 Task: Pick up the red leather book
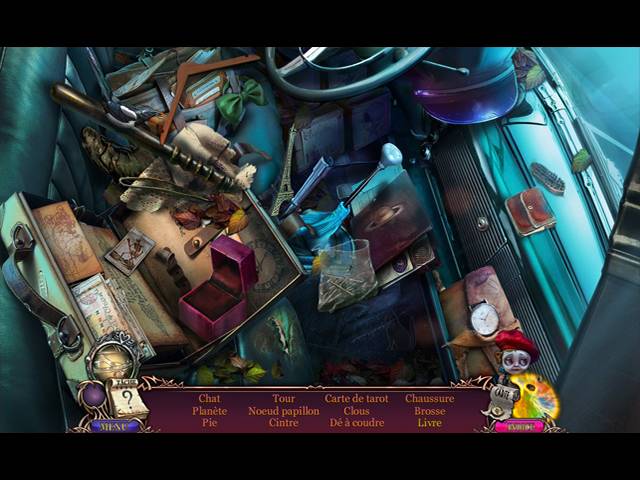coord(529,211)
